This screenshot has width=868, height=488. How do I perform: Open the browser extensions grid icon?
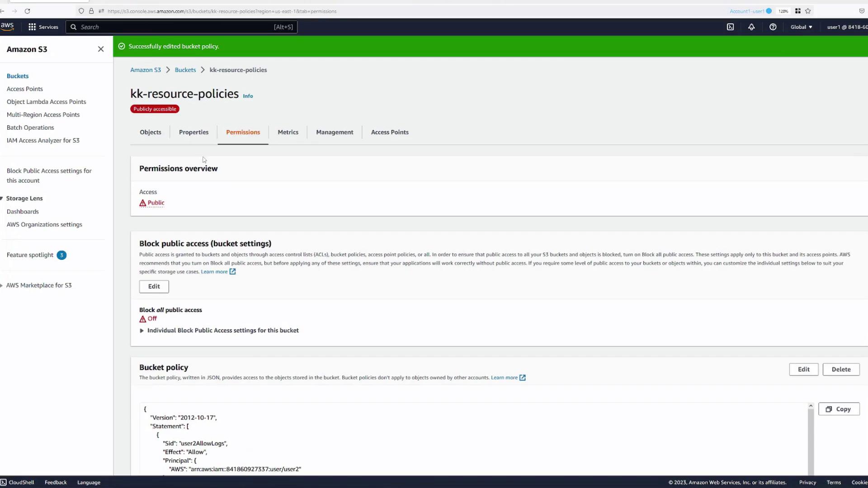[x=798, y=11]
